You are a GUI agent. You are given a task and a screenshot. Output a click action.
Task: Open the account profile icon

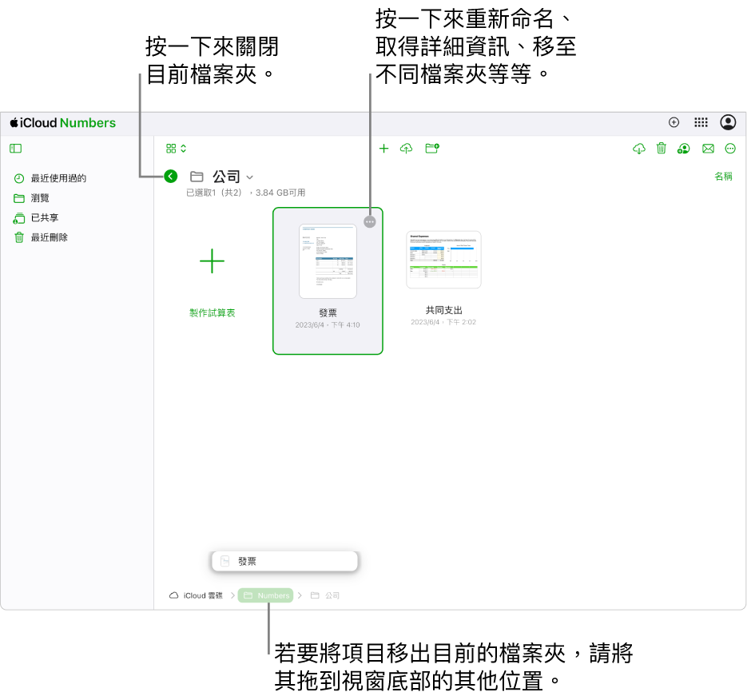728,122
